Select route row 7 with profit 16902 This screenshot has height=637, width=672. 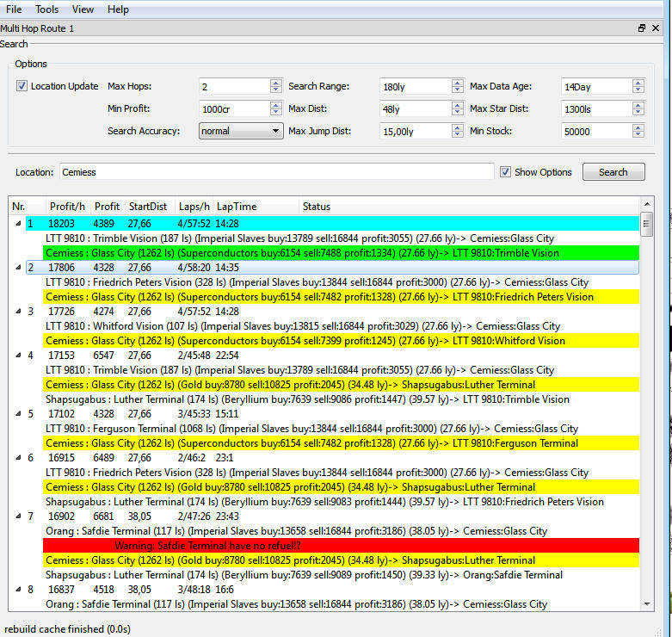[x=332, y=516]
